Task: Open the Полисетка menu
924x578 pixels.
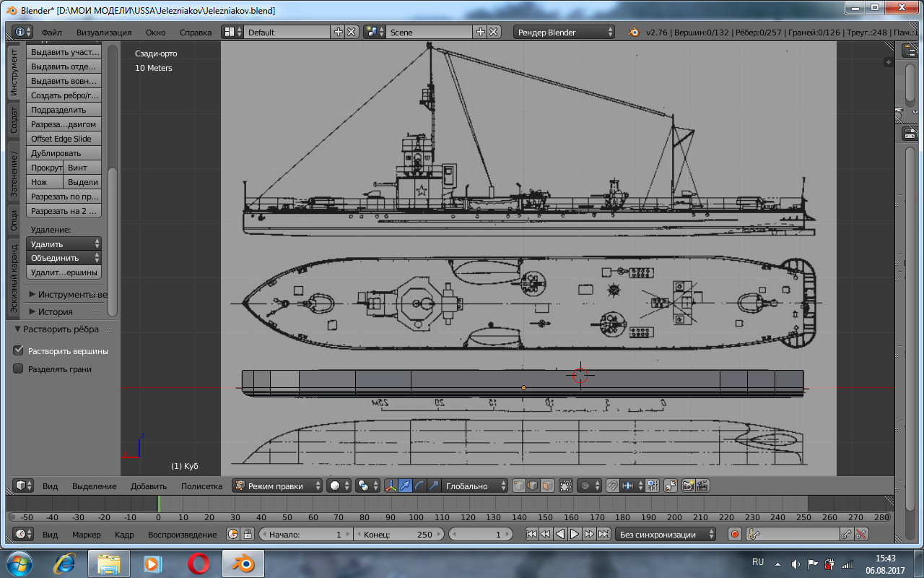Action: pyautogui.click(x=201, y=486)
